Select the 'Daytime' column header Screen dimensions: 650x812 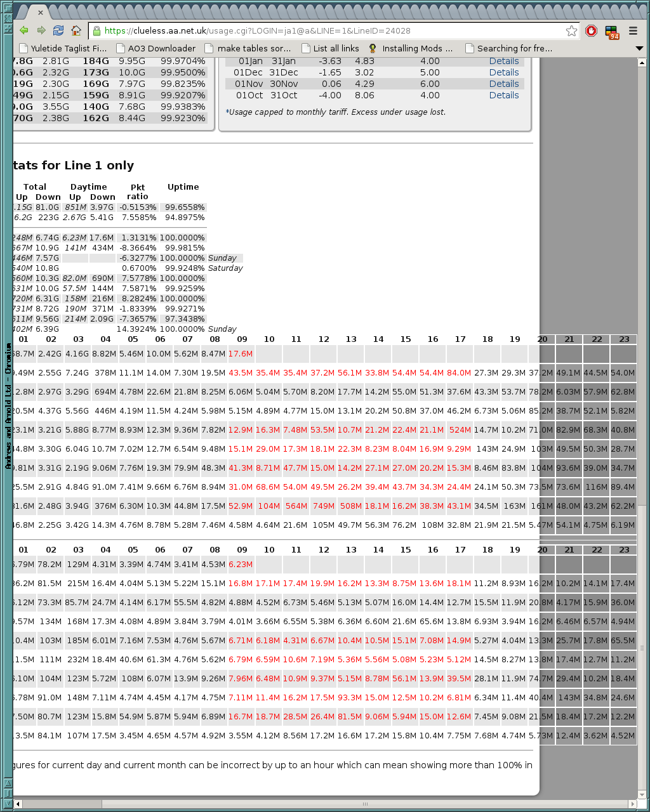coord(89,187)
